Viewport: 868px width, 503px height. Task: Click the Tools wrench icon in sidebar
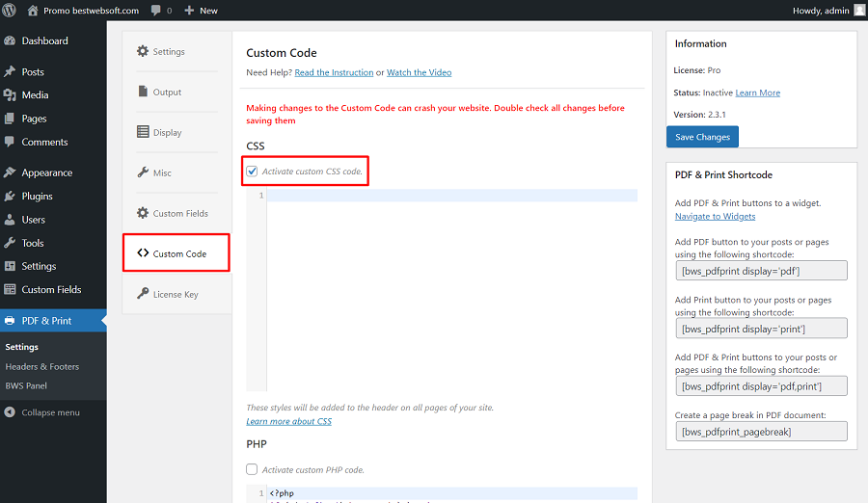click(x=10, y=243)
